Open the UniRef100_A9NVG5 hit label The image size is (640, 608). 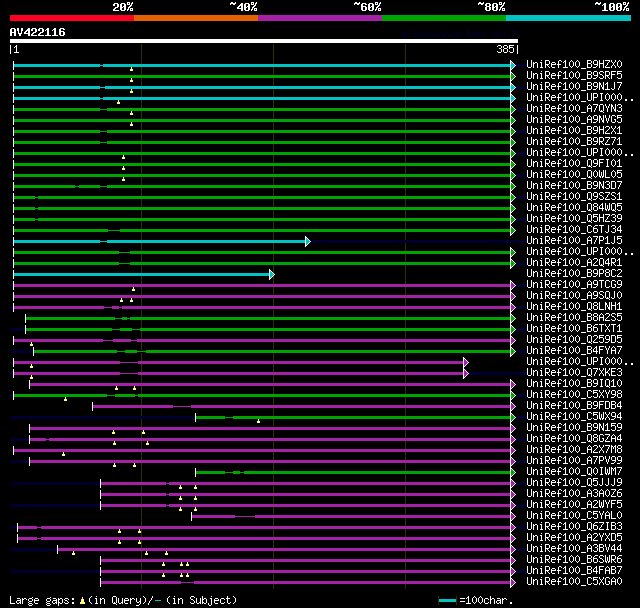tap(574, 120)
